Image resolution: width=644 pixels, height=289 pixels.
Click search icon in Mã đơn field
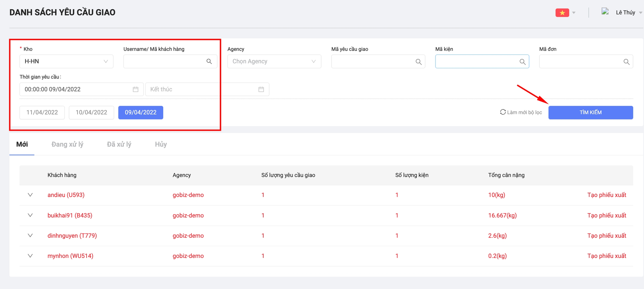click(626, 62)
